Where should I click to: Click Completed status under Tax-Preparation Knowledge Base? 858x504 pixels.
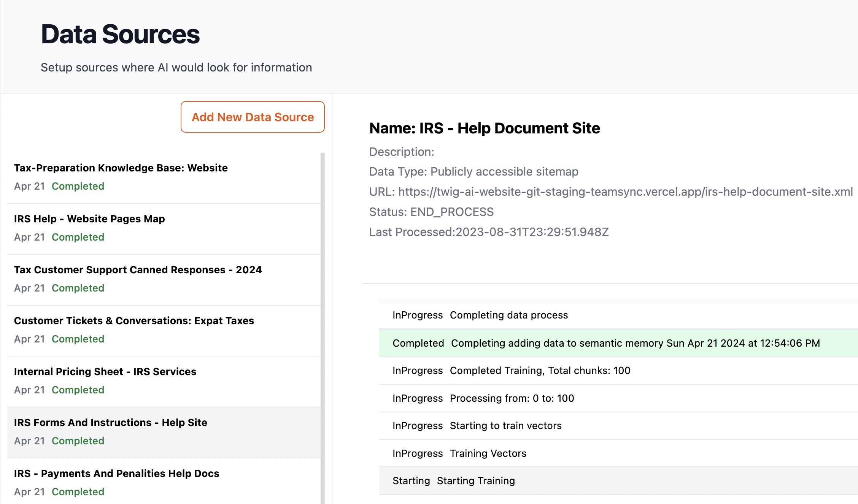point(78,186)
